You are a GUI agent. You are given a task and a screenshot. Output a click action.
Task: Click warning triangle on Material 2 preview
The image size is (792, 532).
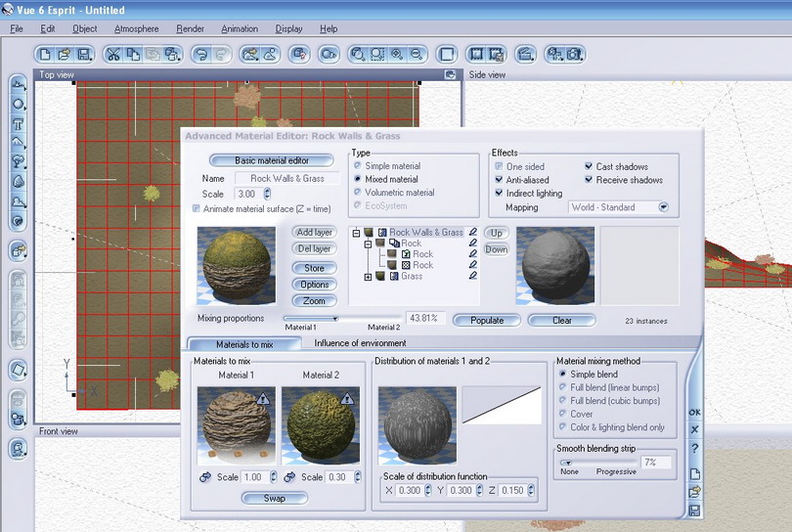coord(347,399)
